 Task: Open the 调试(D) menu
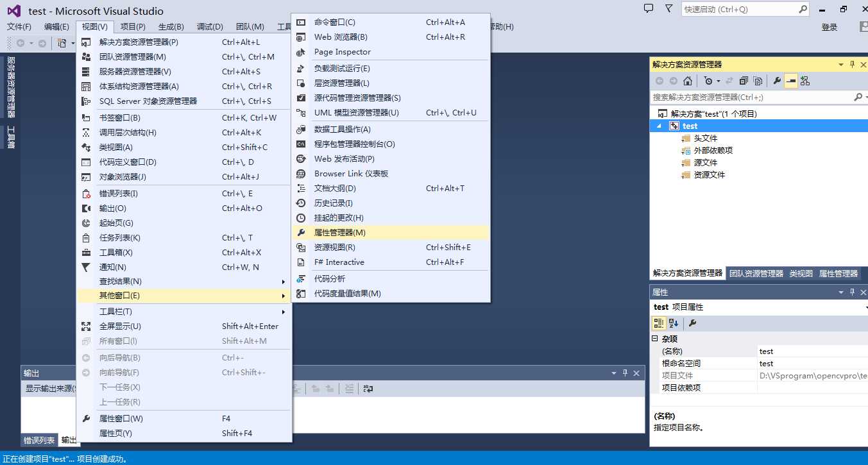pos(210,27)
